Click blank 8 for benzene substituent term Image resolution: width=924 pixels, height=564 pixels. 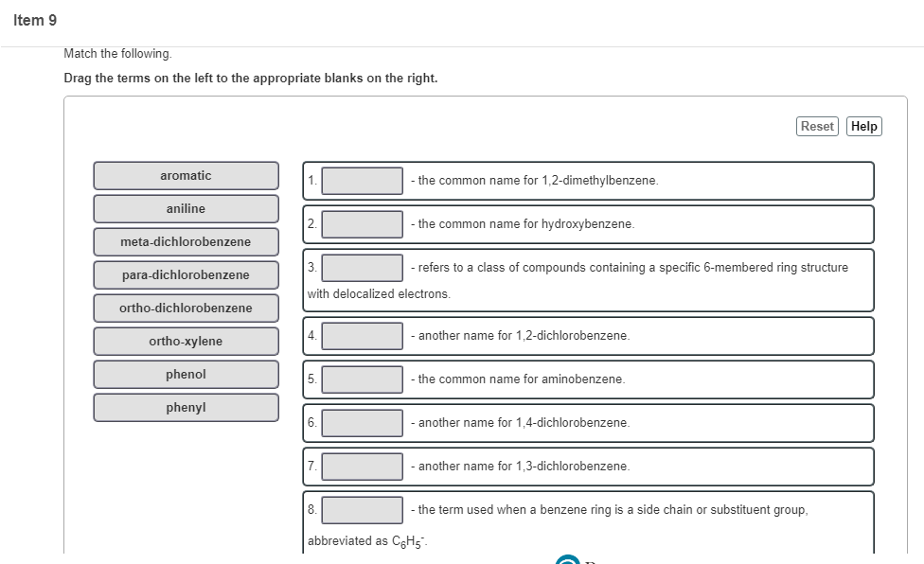click(363, 510)
